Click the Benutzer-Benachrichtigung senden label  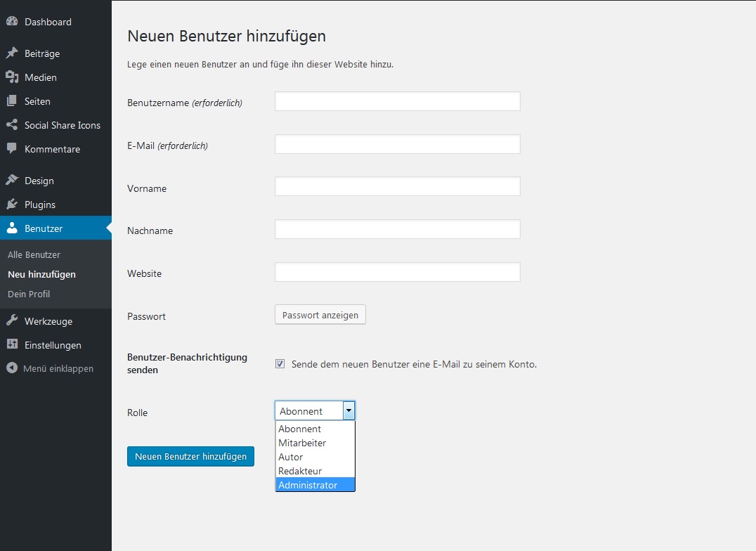point(187,363)
